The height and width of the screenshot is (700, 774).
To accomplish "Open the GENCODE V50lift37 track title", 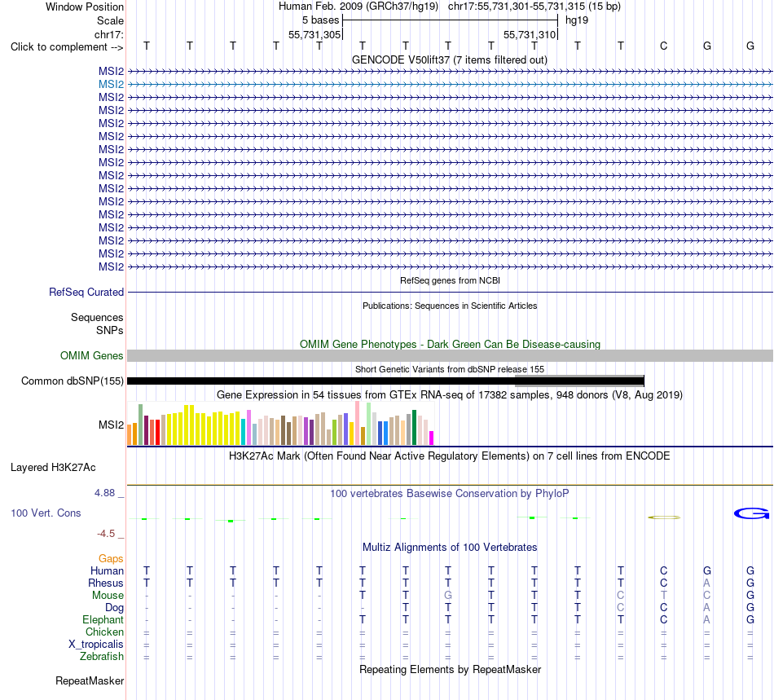I will (x=450, y=60).
